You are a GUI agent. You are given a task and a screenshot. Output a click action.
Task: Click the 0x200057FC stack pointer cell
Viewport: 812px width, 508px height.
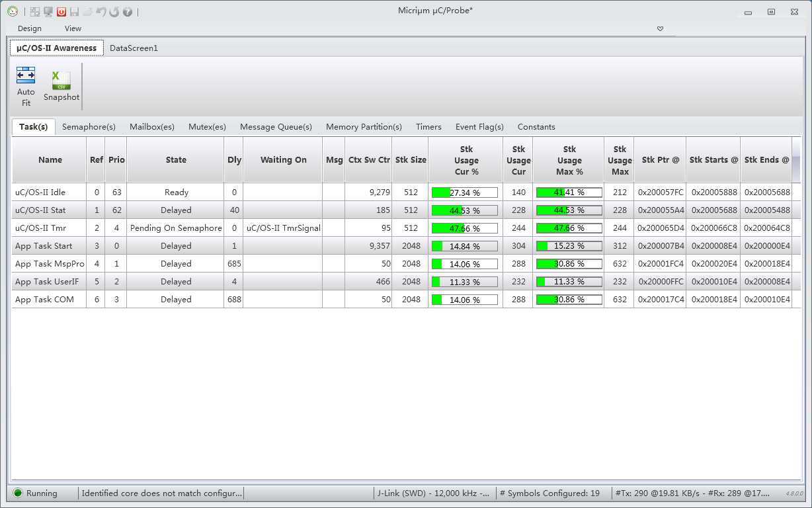tap(661, 192)
